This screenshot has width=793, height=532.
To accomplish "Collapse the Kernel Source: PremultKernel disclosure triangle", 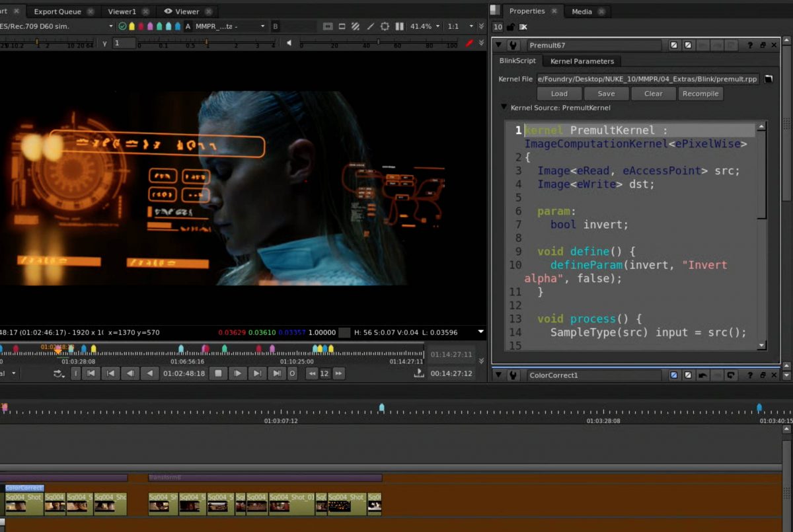I will coord(504,107).
